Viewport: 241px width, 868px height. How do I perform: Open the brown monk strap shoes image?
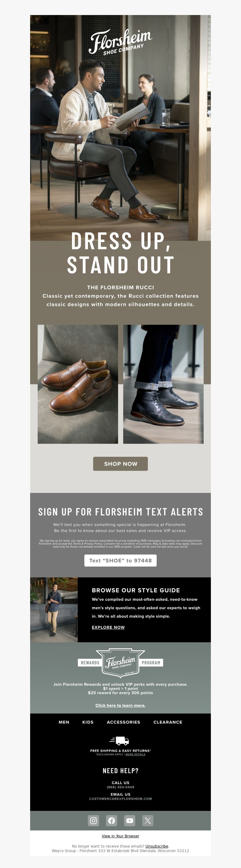pos(78,384)
